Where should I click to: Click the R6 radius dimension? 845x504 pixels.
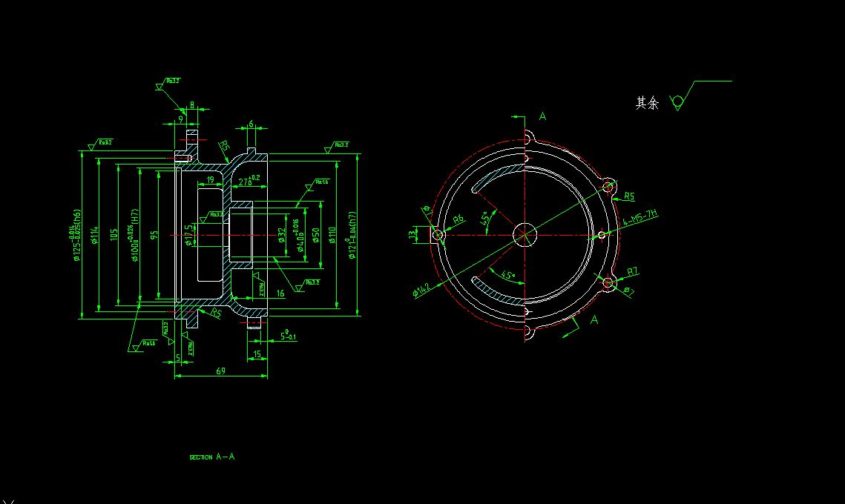(x=458, y=219)
